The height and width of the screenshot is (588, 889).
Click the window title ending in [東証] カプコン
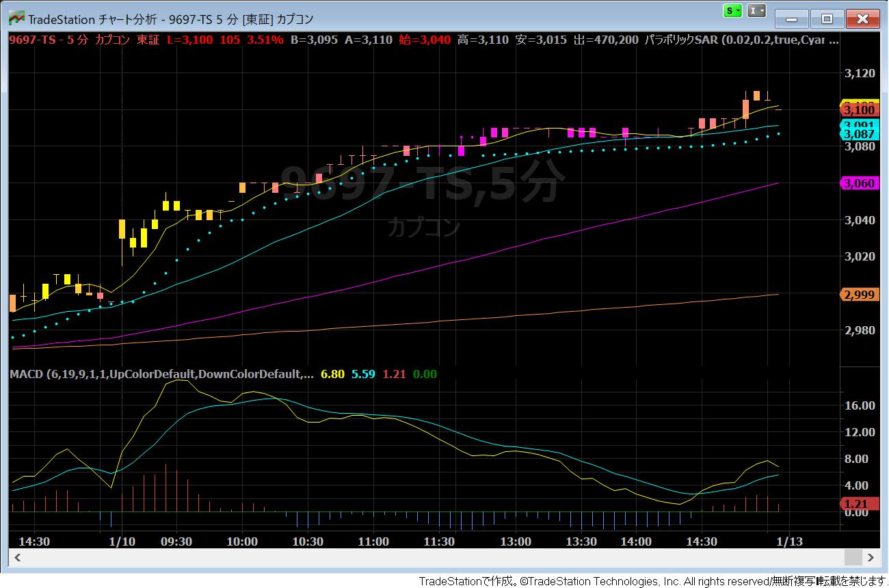171,18
